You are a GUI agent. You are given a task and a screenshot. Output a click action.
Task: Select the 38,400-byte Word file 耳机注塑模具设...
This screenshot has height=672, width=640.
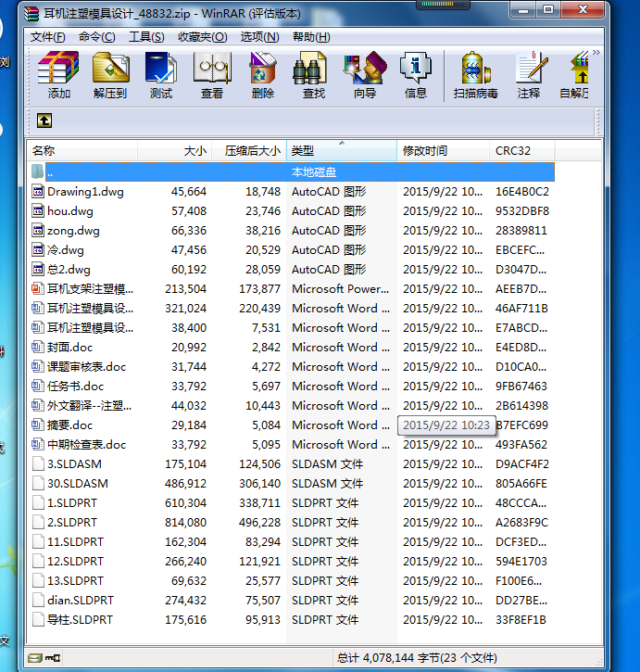point(90,328)
